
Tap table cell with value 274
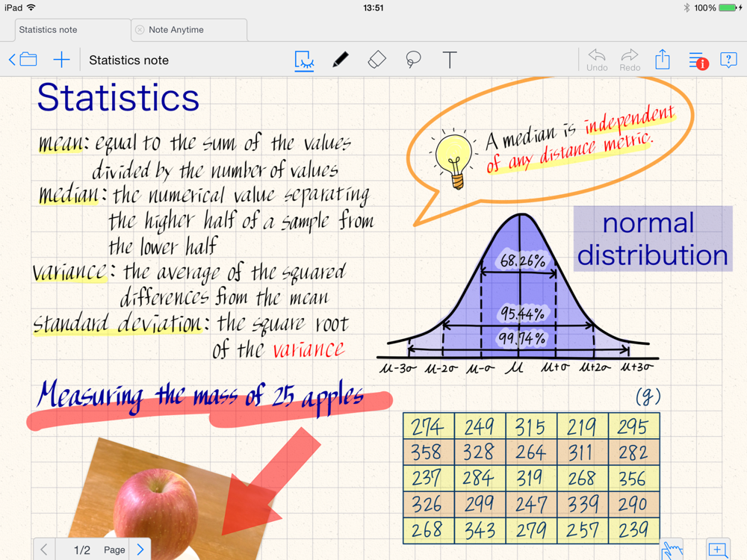pos(428,426)
